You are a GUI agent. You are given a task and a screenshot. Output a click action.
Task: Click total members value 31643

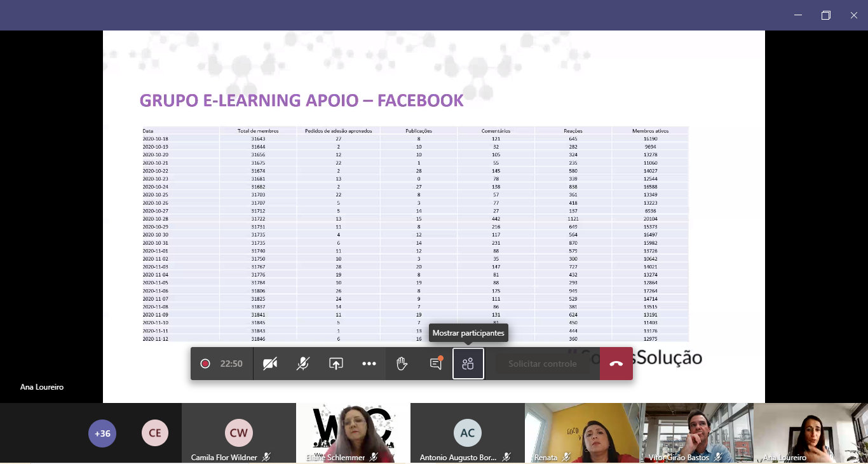point(258,139)
